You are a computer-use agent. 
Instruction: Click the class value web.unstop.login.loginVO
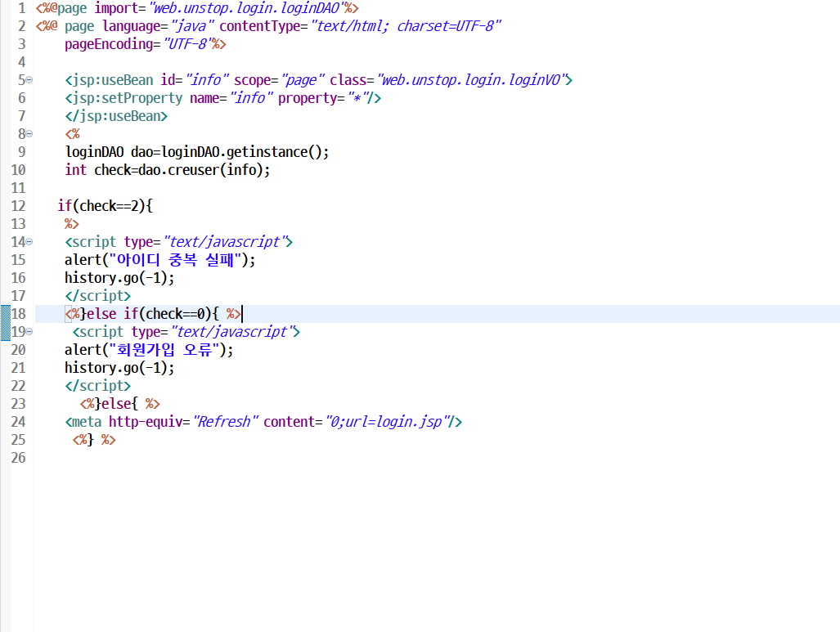click(471, 80)
